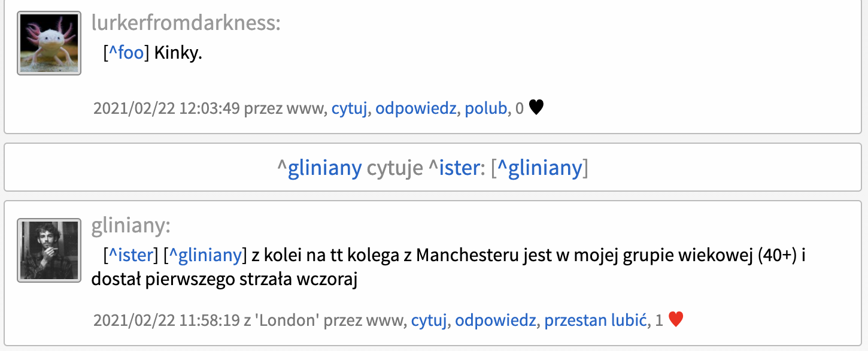Open gliniany's black-and-white avatar photo
The height and width of the screenshot is (351, 868).
[49, 250]
